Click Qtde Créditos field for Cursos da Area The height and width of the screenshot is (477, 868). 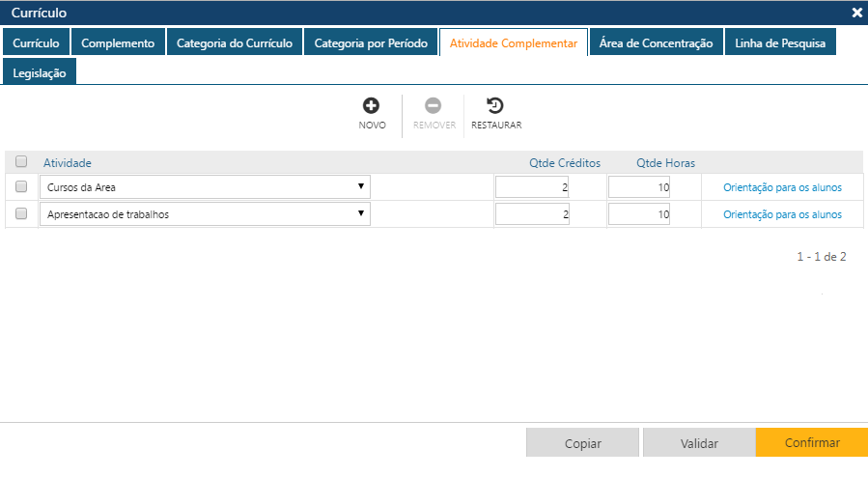[532, 187]
